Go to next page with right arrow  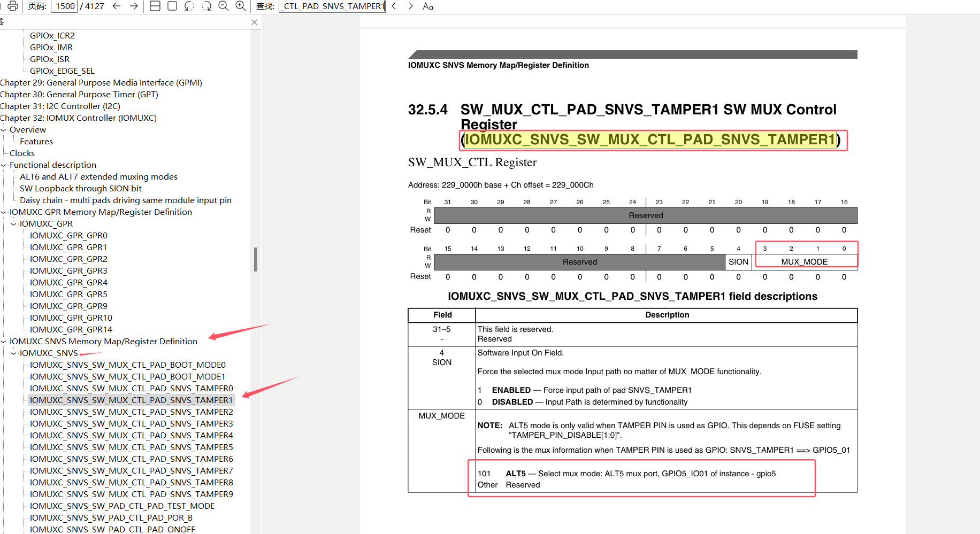pos(134,6)
